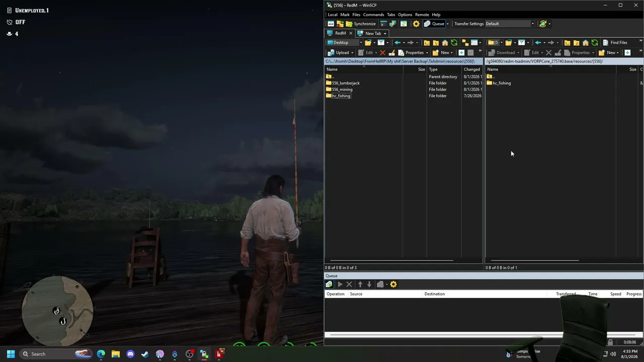Open the remote [556] directory dropdown
The image size is (644, 362).
point(495,43)
